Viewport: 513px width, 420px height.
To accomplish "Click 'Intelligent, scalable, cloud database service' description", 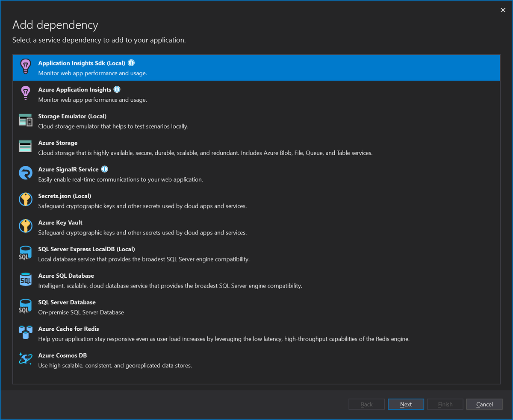I will point(170,286).
